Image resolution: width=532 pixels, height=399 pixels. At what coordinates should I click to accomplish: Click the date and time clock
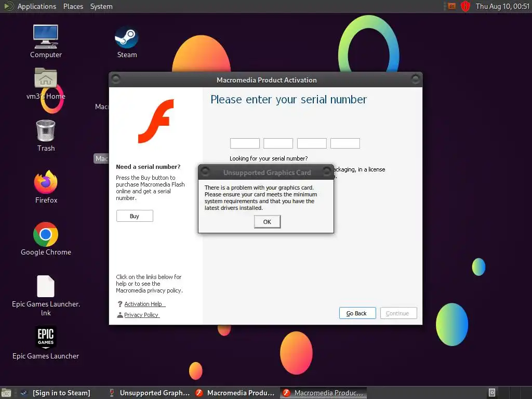coord(502,6)
